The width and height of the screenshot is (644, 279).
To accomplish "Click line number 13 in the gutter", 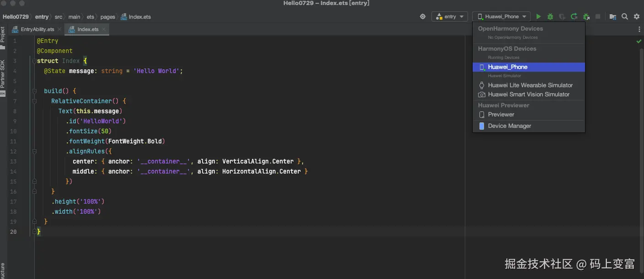I will [x=13, y=162].
